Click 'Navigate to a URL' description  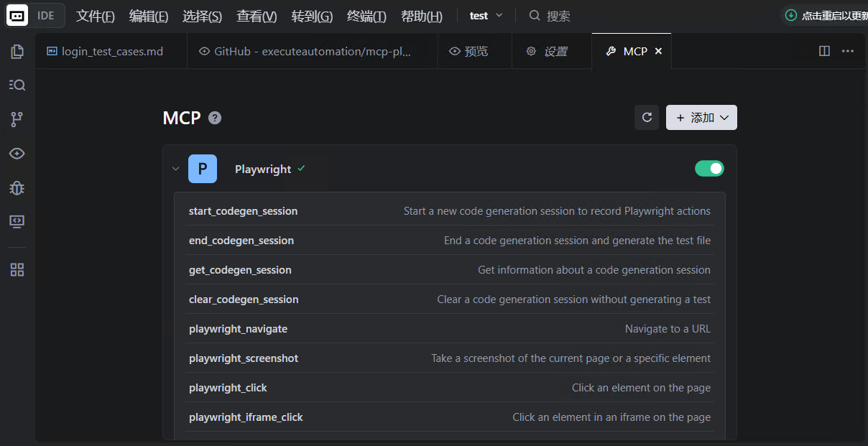668,329
